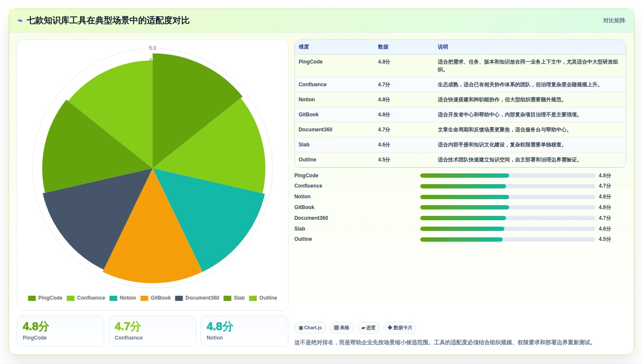Click the description starting 适合快速搭建和跨职能协作
The image size is (643, 364).
tap(501, 100)
